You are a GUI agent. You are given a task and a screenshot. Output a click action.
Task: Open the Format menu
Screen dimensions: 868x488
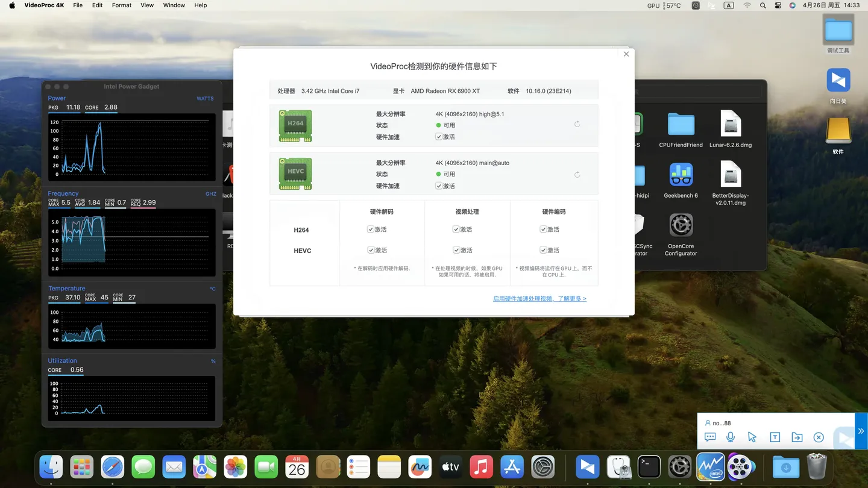pyautogui.click(x=121, y=5)
